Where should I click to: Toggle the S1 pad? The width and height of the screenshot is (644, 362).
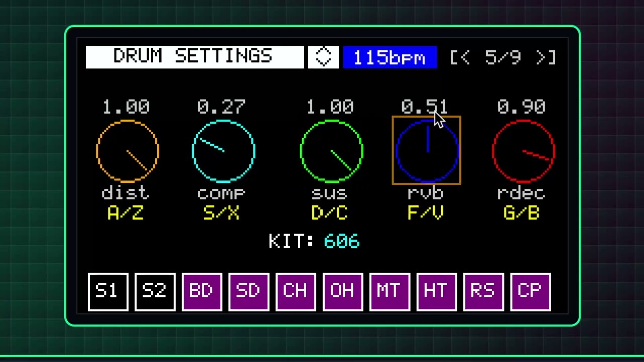(x=108, y=292)
